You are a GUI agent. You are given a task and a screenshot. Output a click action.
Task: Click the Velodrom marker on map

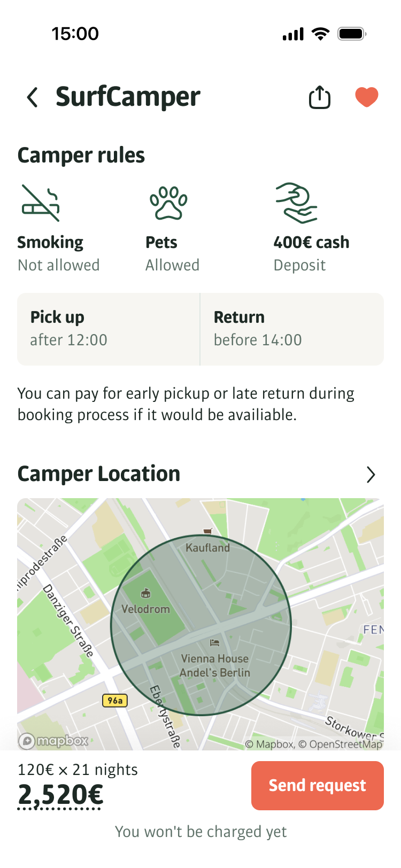click(145, 594)
